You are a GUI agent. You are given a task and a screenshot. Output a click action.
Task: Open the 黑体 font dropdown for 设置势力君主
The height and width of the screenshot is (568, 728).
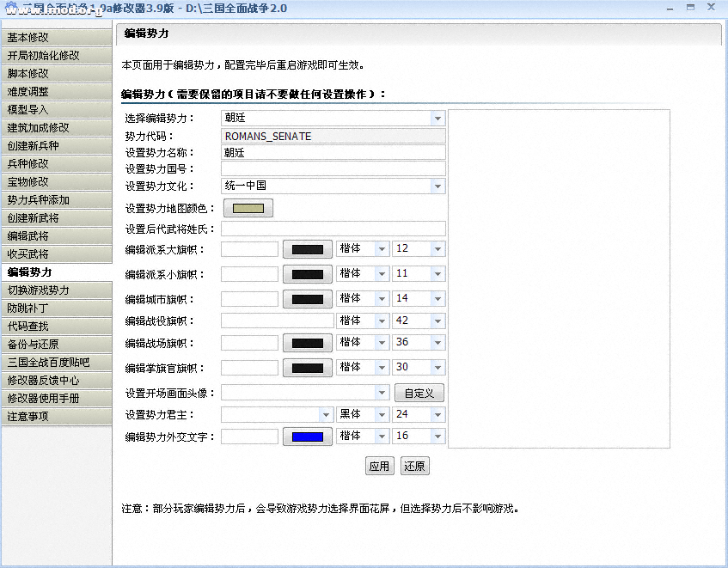click(x=382, y=414)
